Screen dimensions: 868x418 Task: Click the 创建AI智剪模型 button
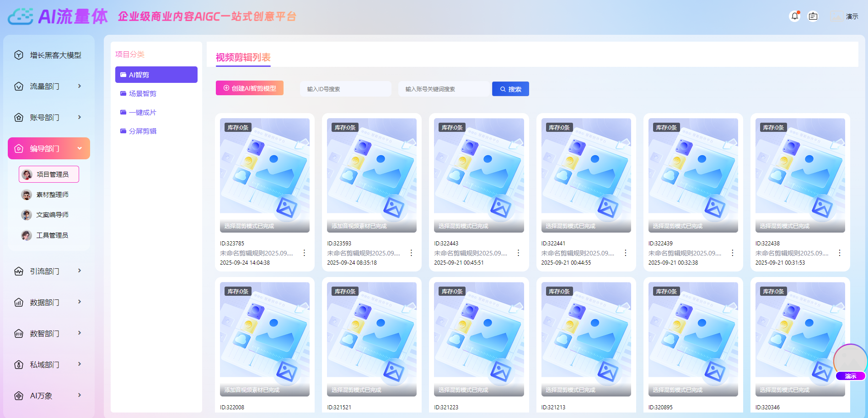pos(249,87)
